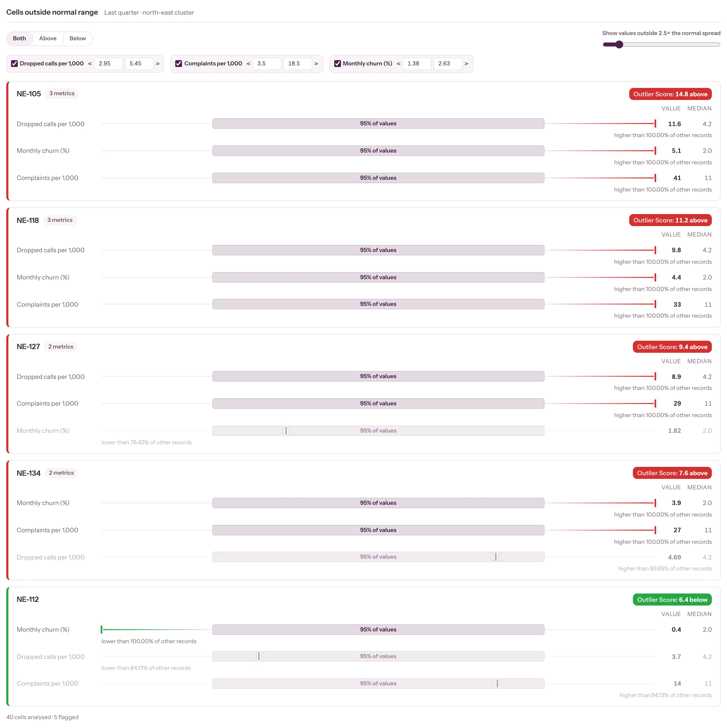Click the NE-127 cell heading
Viewport: 727px width, 728px height.
(28, 347)
